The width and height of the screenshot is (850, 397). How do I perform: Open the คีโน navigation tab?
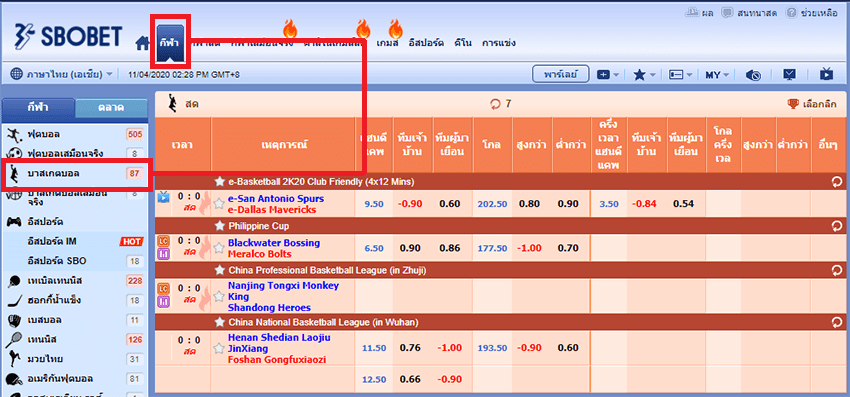pos(463,43)
